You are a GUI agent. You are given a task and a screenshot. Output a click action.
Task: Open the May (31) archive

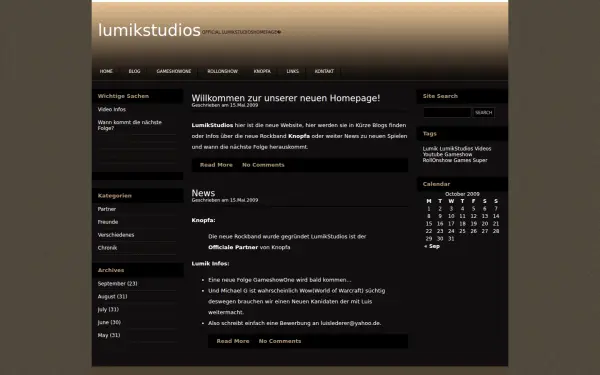point(109,335)
